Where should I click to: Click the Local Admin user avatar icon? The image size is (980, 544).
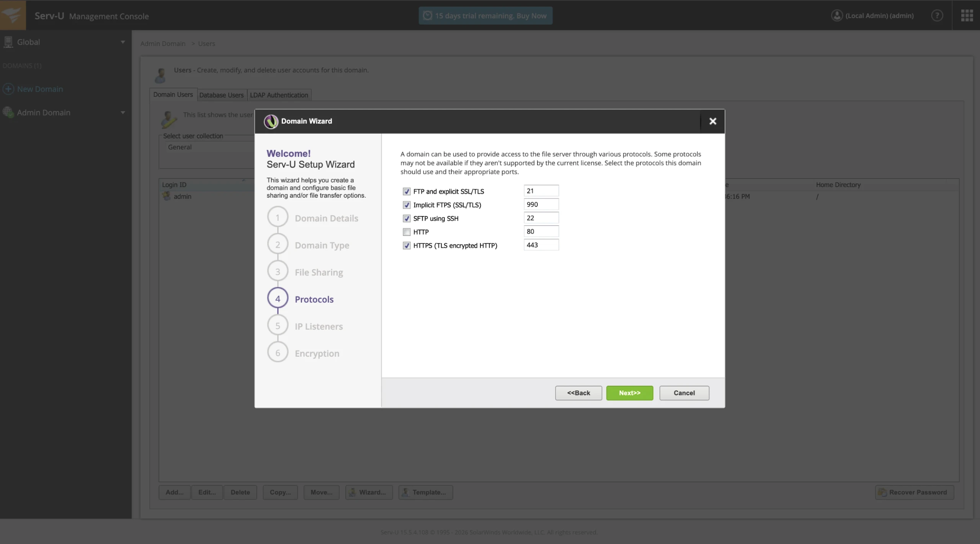pos(837,15)
